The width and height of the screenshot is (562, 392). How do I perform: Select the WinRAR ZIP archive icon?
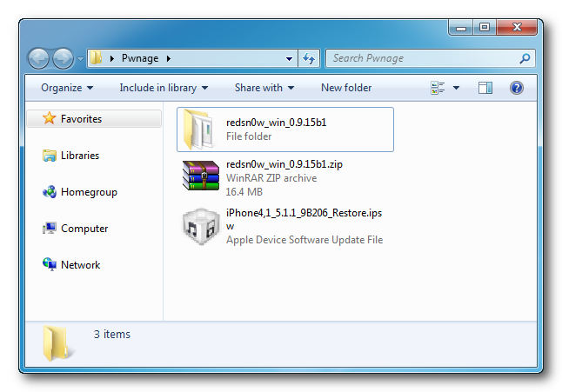201,175
